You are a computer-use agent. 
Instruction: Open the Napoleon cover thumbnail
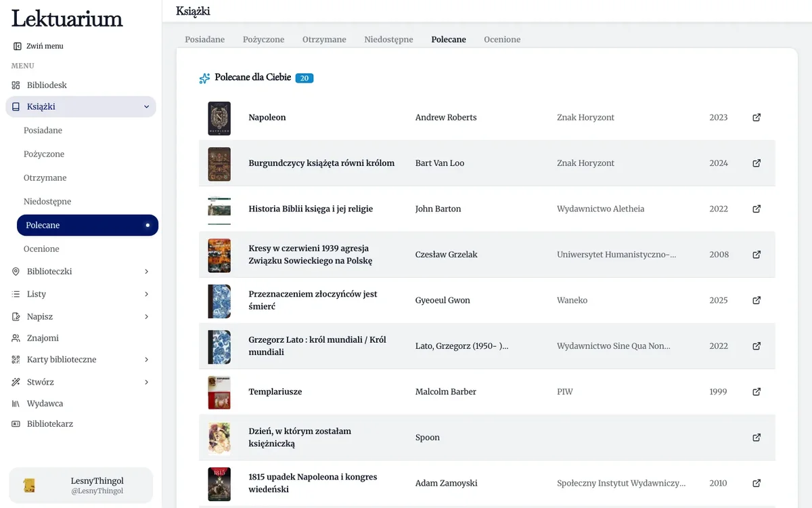(219, 118)
